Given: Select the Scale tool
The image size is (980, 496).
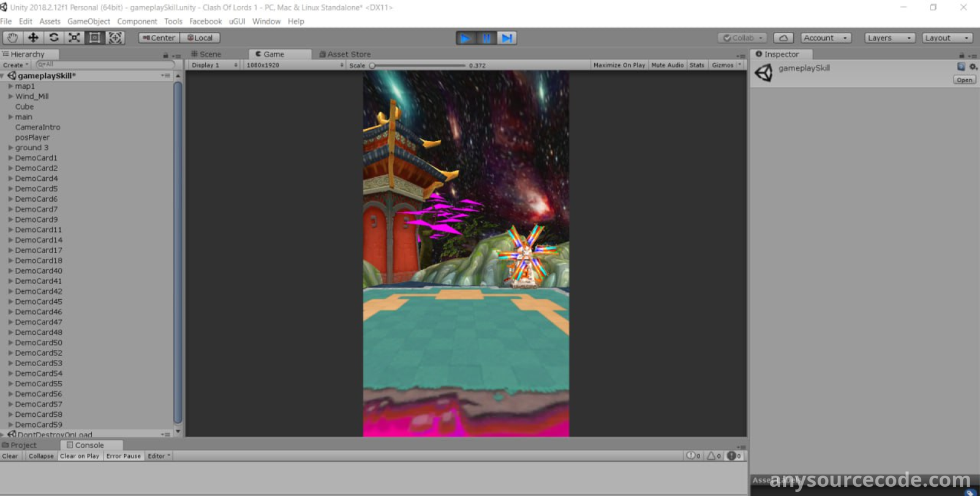Looking at the screenshot, I should point(74,38).
